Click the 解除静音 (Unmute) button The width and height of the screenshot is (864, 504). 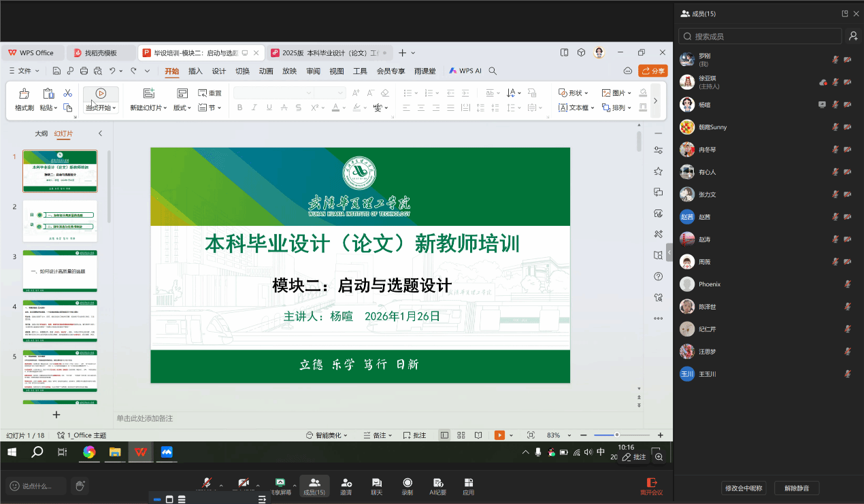[796, 488]
